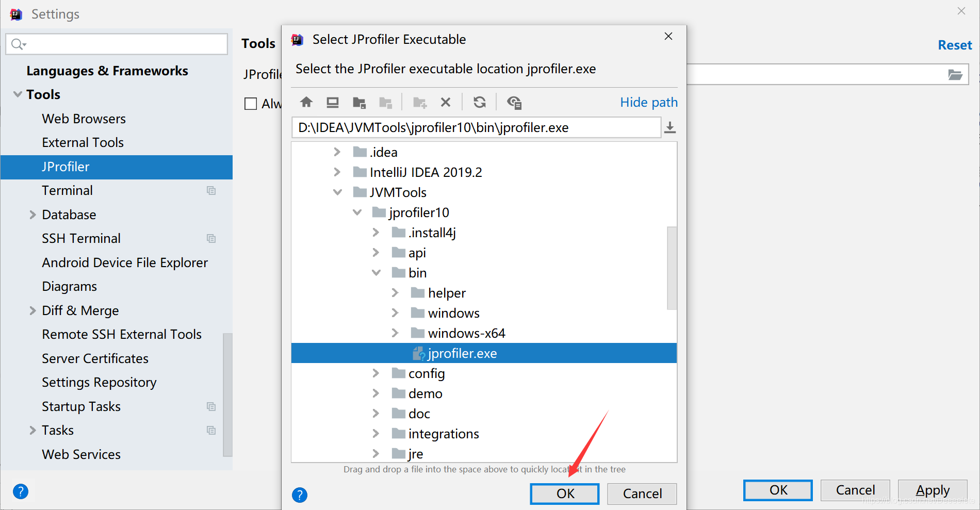This screenshot has height=510, width=980.
Task: Open SSH Terminal settings page
Action: (x=81, y=238)
